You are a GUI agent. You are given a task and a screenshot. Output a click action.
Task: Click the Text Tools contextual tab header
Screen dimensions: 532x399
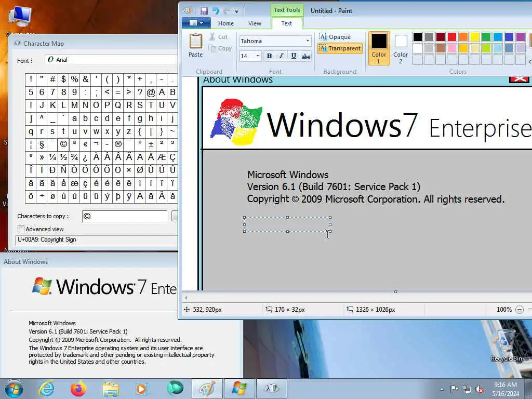pos(287,10)
